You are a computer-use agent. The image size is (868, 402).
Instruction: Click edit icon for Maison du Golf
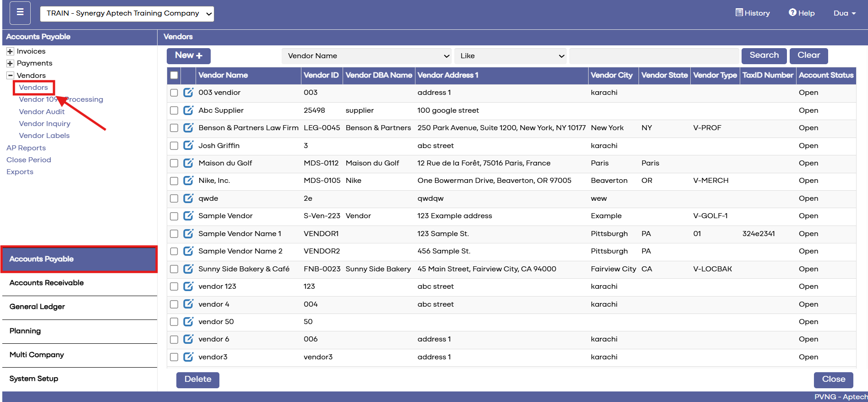(x=188, y=163)
